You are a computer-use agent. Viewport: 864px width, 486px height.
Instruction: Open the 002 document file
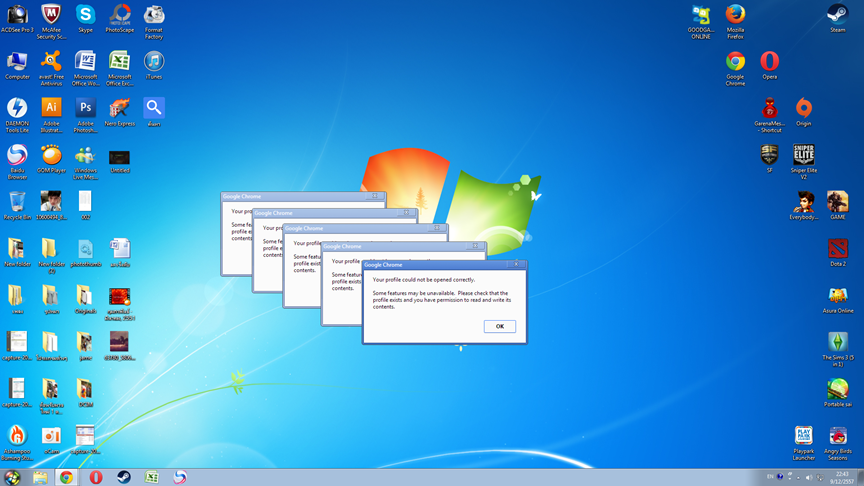[x=85, y=206]
